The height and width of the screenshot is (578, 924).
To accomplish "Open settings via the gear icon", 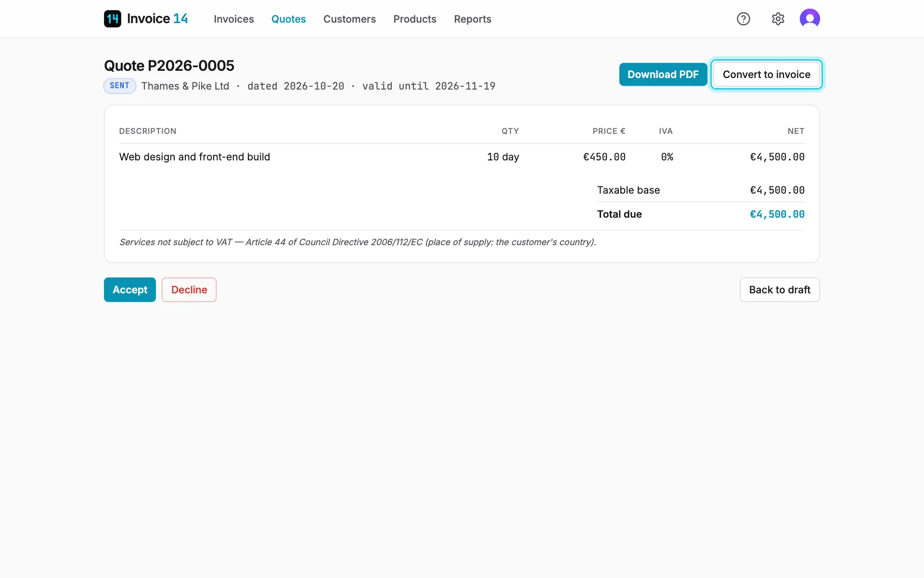I will click(x=778, y=19).
